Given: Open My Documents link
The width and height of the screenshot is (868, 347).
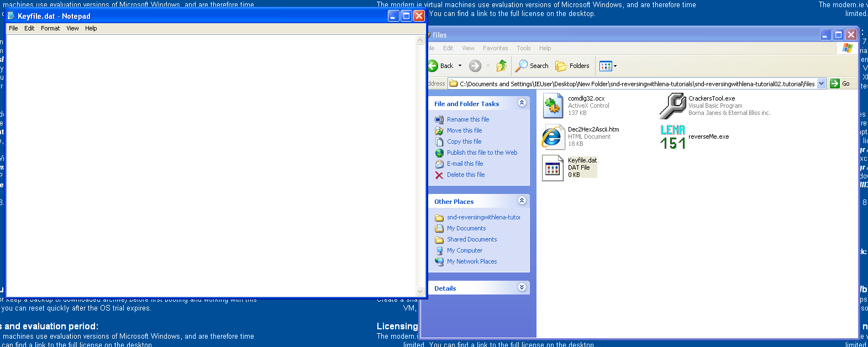Looking at the screenshot, I should 466,228.
